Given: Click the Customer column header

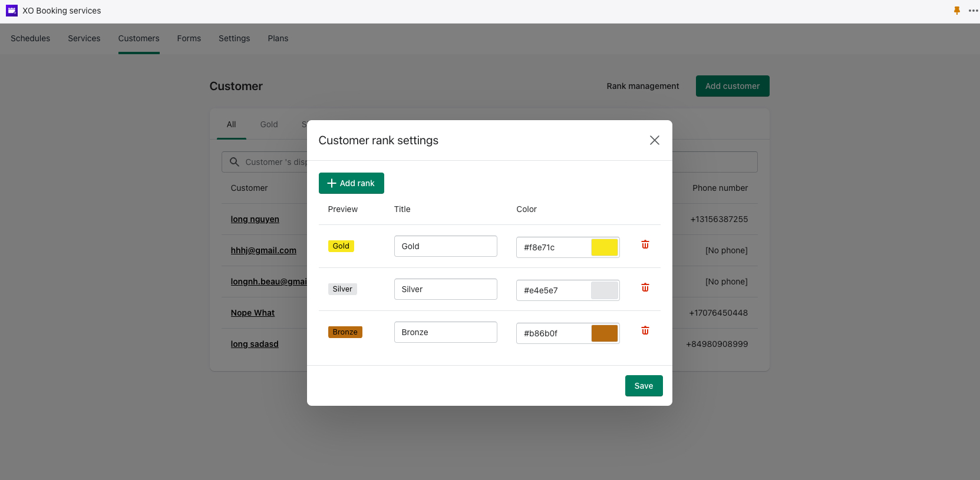Looking at the screenshot, I should (x=249, y=188).
